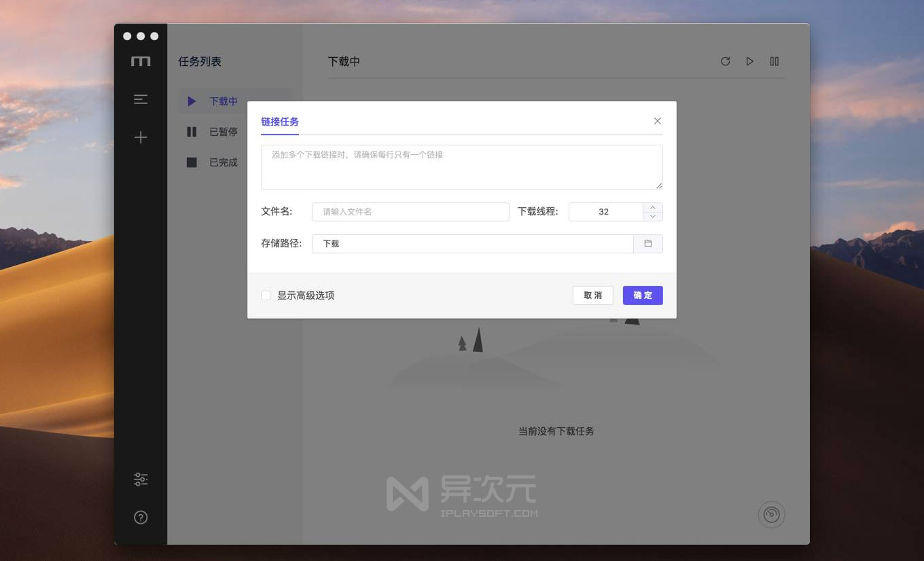This screenshot has height=561, width=924.
Task: Switch to the 已完成 task list
Action: (223, 162)
